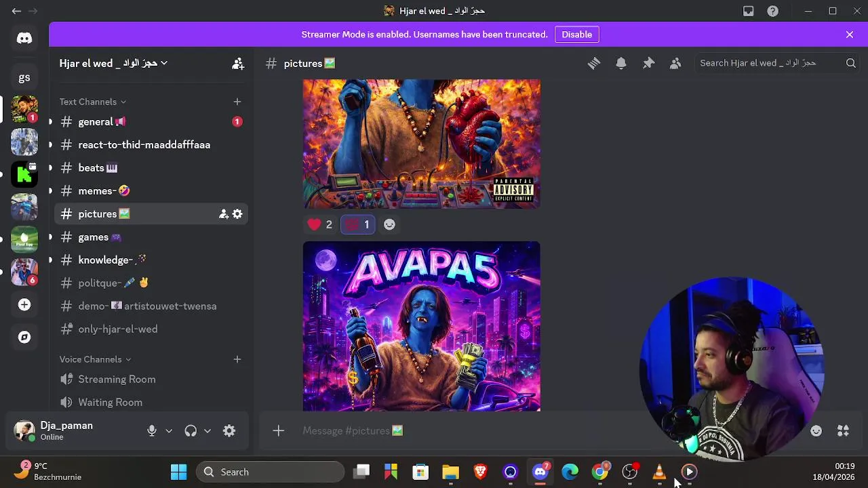Toggle the second reaction with count 1
Image resolution: width=868 pixels, height=488 pixels.
pyautogui.click(x=357, y=224)
